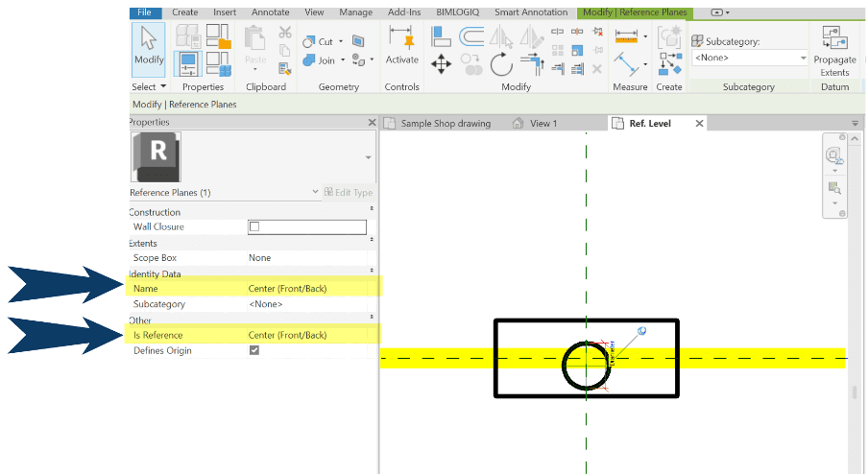The height and width of the screenshot is (474, 868).
Task: Select the Trim/Extend to Corner tool
Action: pyautogui.click(x=532, y=64)
